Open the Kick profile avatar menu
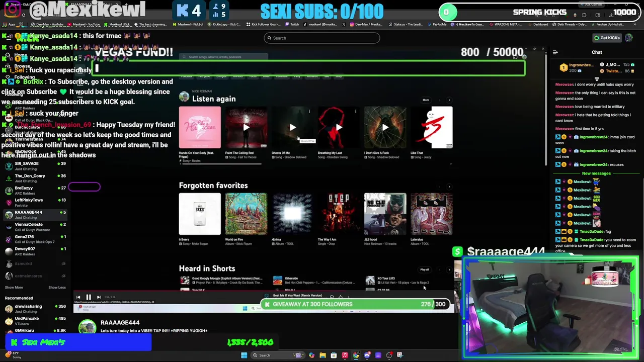 tap(629, 38)
